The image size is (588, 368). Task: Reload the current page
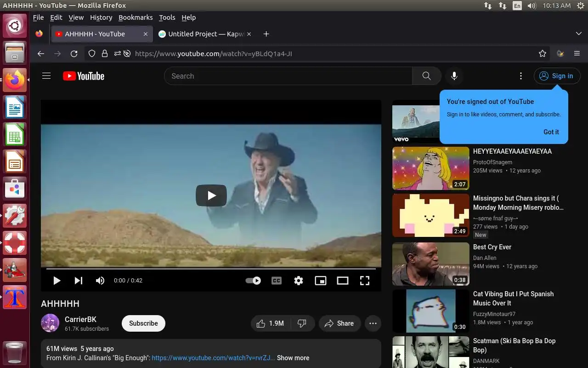[74, 54]
